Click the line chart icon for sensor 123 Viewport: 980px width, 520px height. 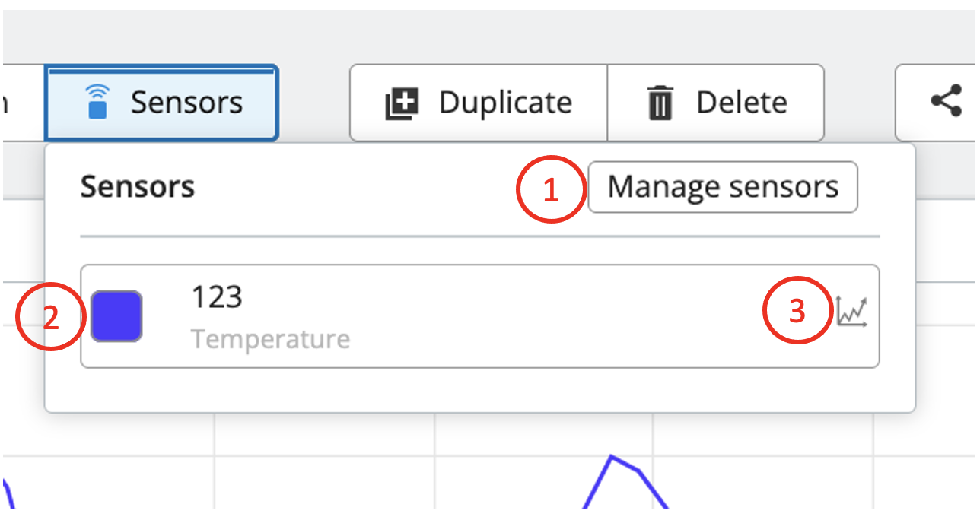tap(851, 312)
